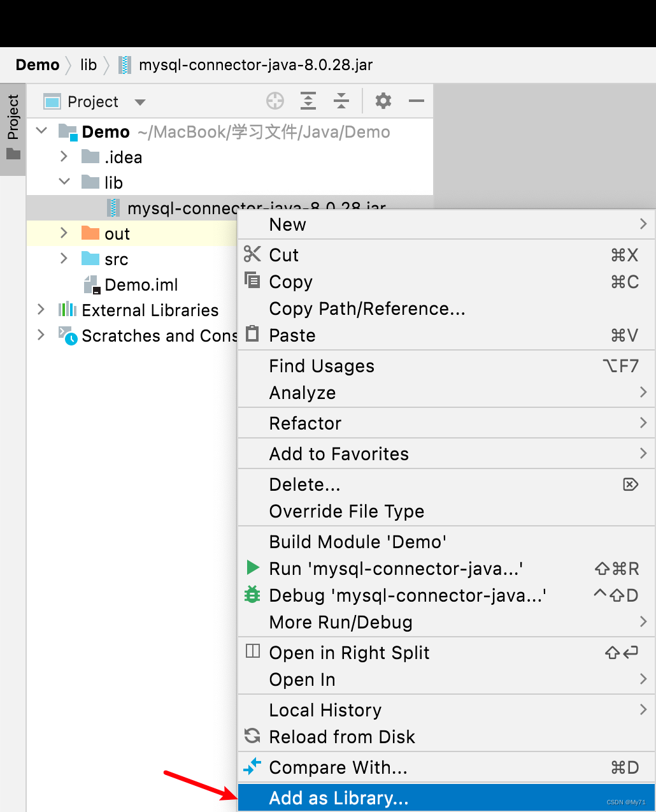Click the Paste clipboard icon
Image resolution: width=656 pixels, height=812 pixels.
(252, 333)
